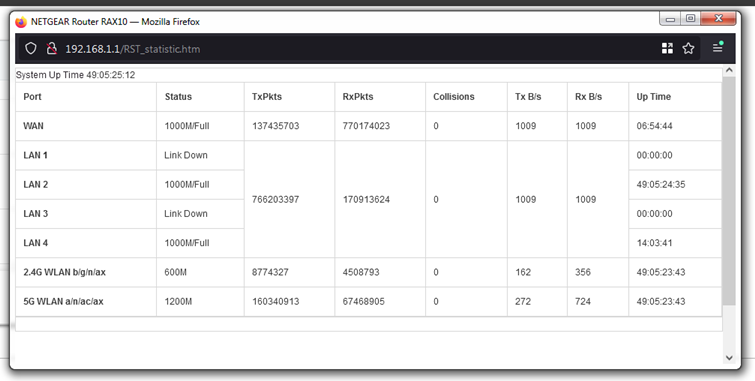Click LAN TxPkts value 766203397
Viewport: 755px width, 381px height.
click(275, 199)
